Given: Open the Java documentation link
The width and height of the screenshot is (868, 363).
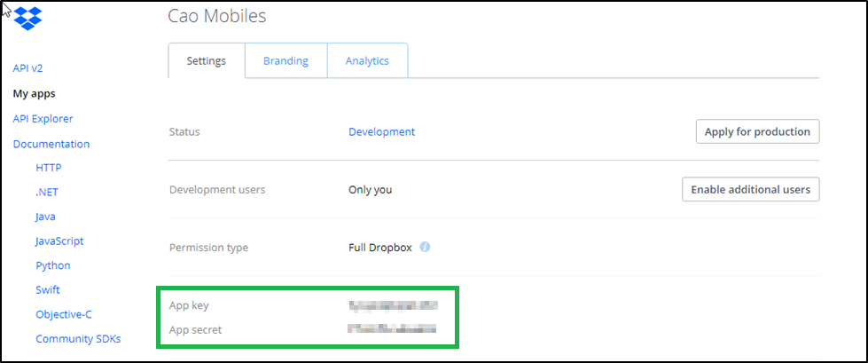Looking at the screenshot, I should [x=45, y=217].
